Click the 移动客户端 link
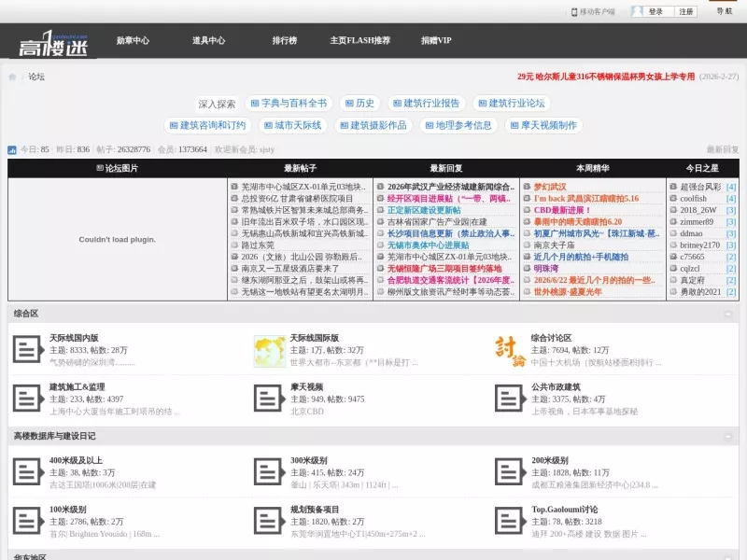 tap(597, 12)
